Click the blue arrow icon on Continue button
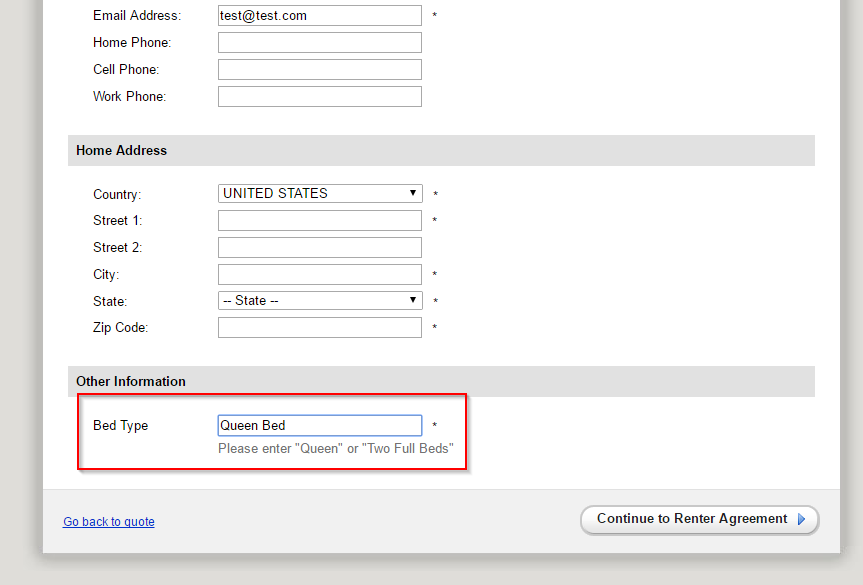The width and height of the screenshot is (863, 585). click(x=801, y=520)
